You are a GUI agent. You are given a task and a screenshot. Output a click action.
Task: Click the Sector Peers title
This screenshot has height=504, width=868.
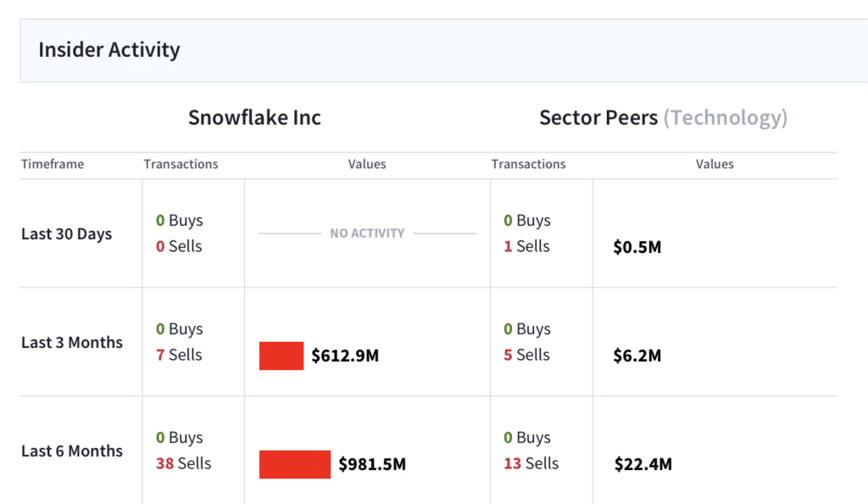point(598,117)
